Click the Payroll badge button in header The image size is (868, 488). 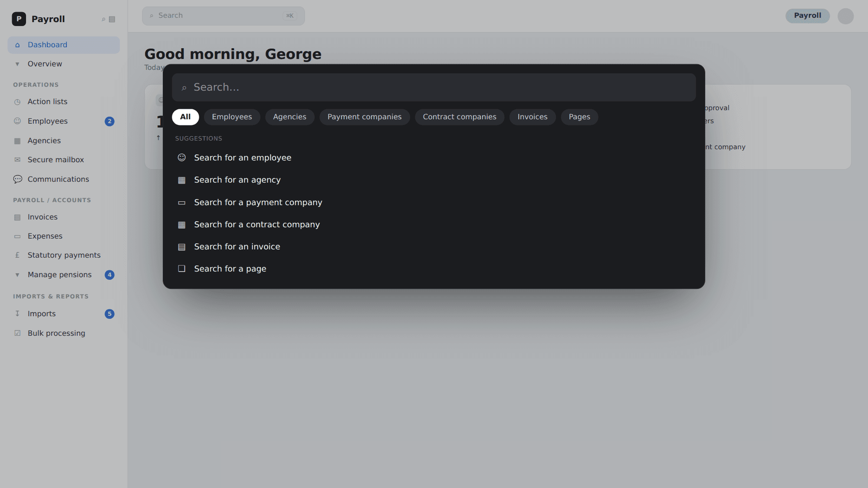pos(807,16)
